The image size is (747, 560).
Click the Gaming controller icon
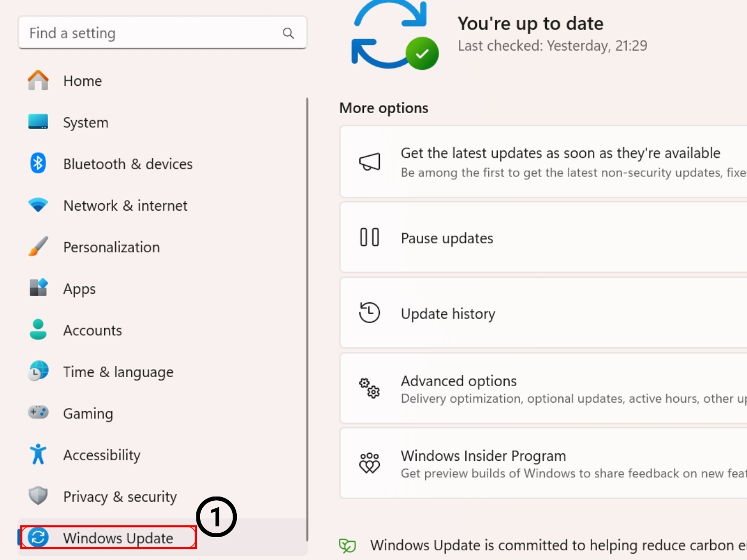click(38, 412)
